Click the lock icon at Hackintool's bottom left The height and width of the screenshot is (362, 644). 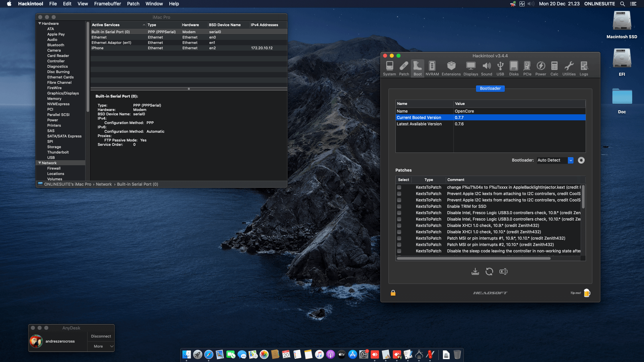pyautogui.click(x=393, y=293)
